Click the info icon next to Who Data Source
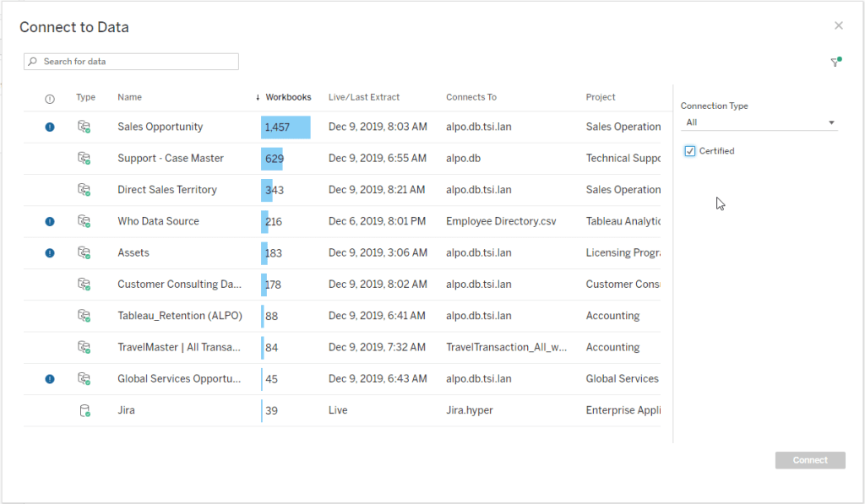 pos(50,222)
